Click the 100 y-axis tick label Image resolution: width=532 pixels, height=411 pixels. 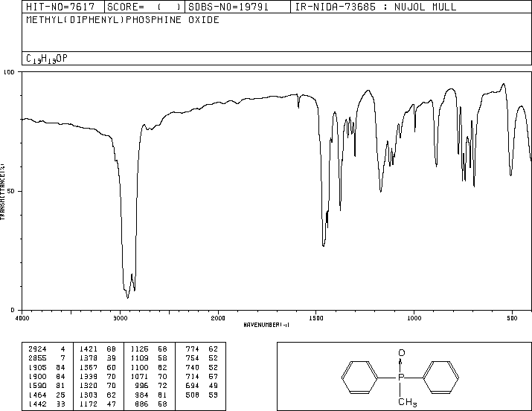click(9, 72)
